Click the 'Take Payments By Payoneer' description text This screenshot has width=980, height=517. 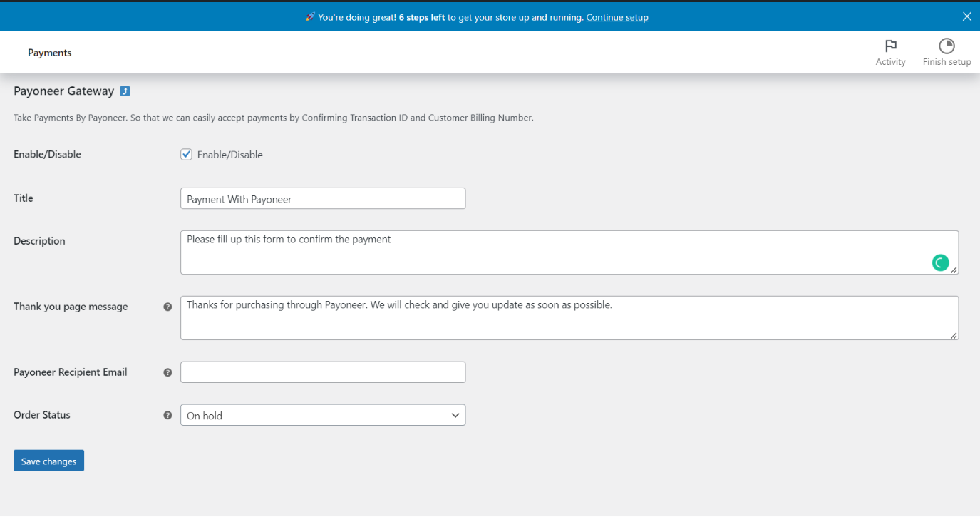[274, 118]
